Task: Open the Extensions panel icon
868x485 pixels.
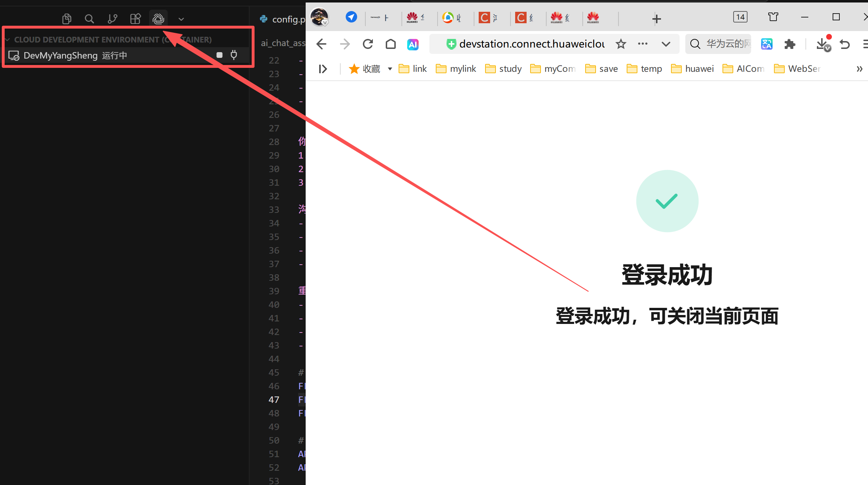Action: tap(135, 19)
